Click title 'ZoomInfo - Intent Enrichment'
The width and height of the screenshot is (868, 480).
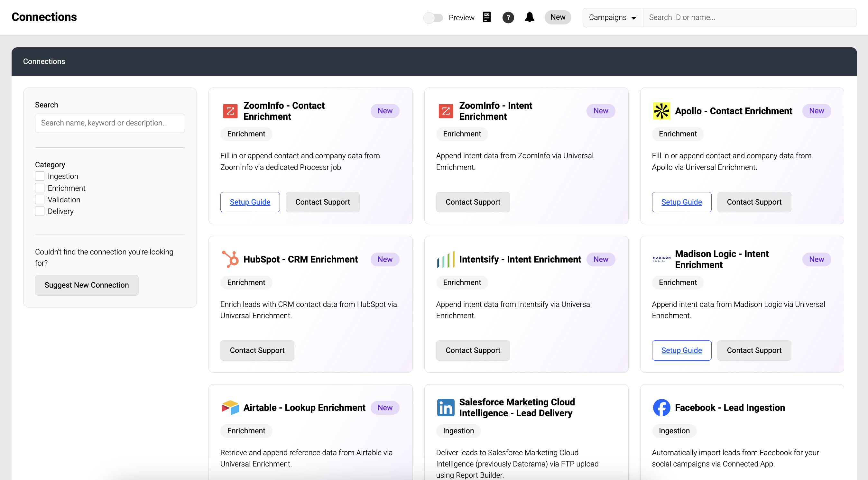[x=496, y=111]
